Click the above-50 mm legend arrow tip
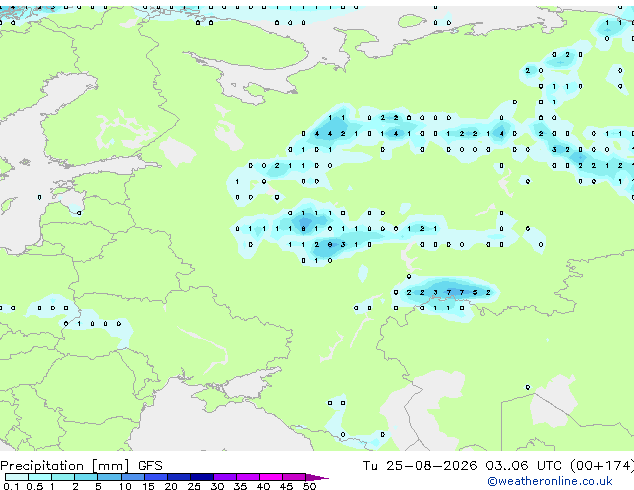Image resolution: width=634 pixels, height=490 pixels. 317,477
